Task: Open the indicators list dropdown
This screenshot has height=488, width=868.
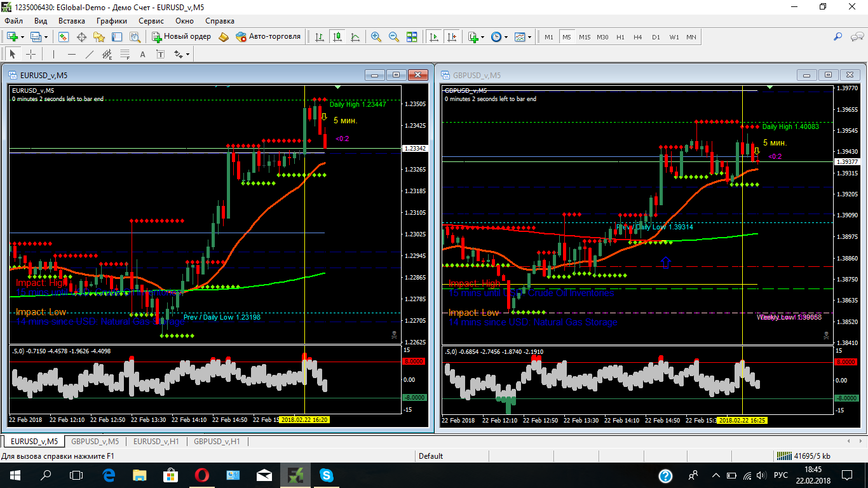Action: (x=476, y=37)
